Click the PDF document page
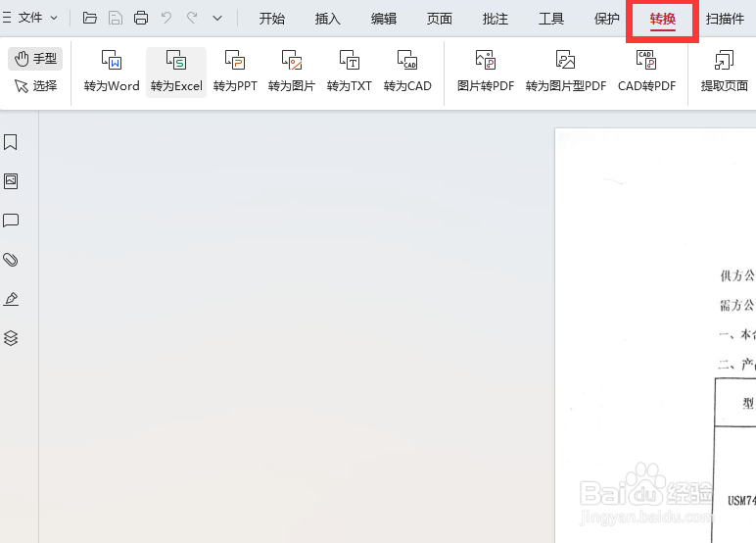 click(656, 335)
